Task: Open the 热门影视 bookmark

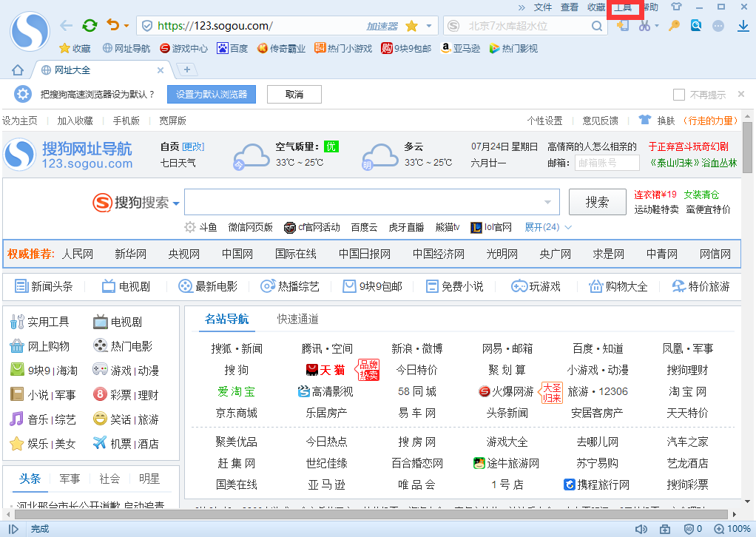Action: tap(513, 48)
